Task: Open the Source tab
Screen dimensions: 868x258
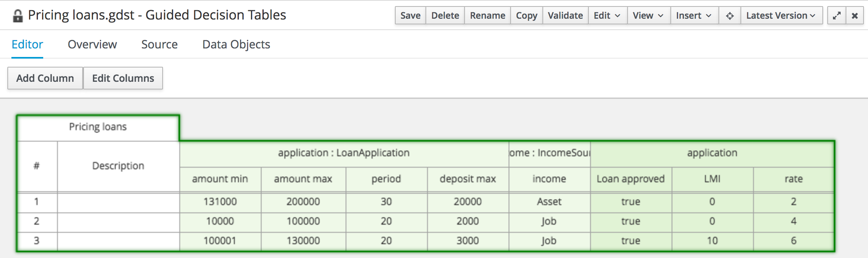Action: pyautogui.click(x=159, y=44)
